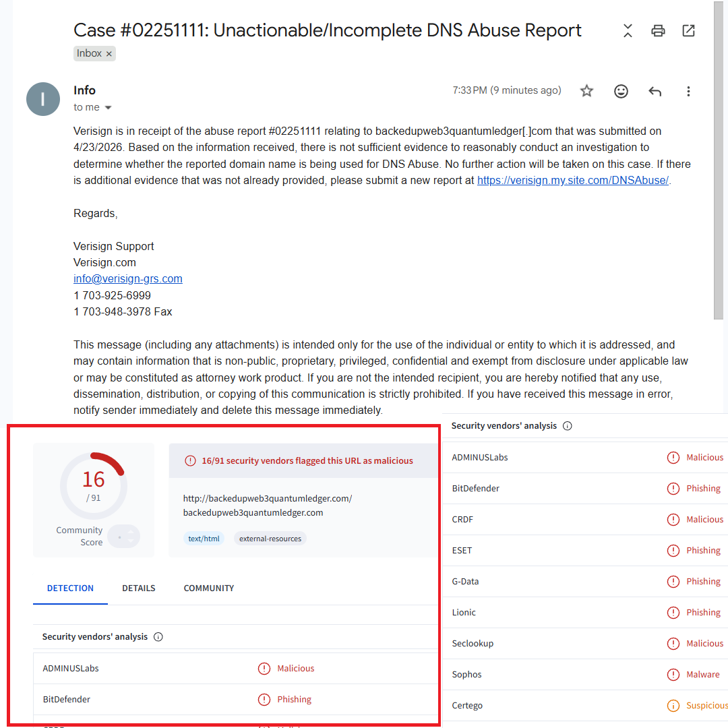Click the URL http://backedupweb3quantumledger.com/
The height and width of the screenshot is (728, 728).
(x=268, y=498)
